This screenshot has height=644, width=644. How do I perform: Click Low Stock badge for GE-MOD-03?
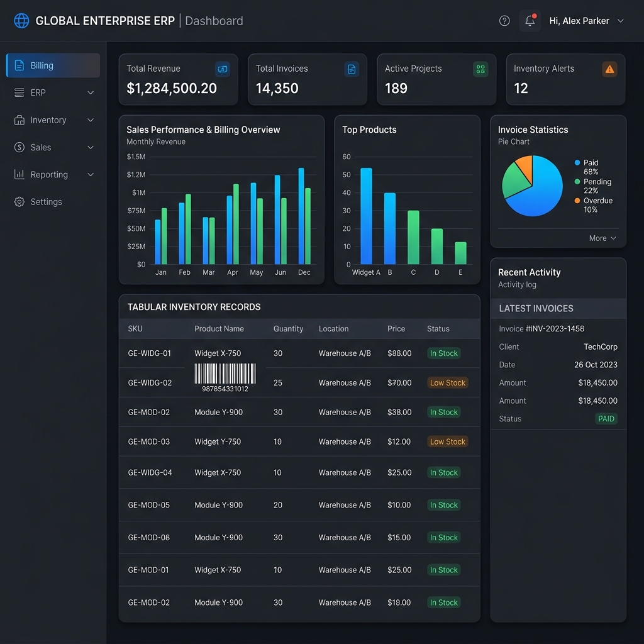click(x=448, y=441)
